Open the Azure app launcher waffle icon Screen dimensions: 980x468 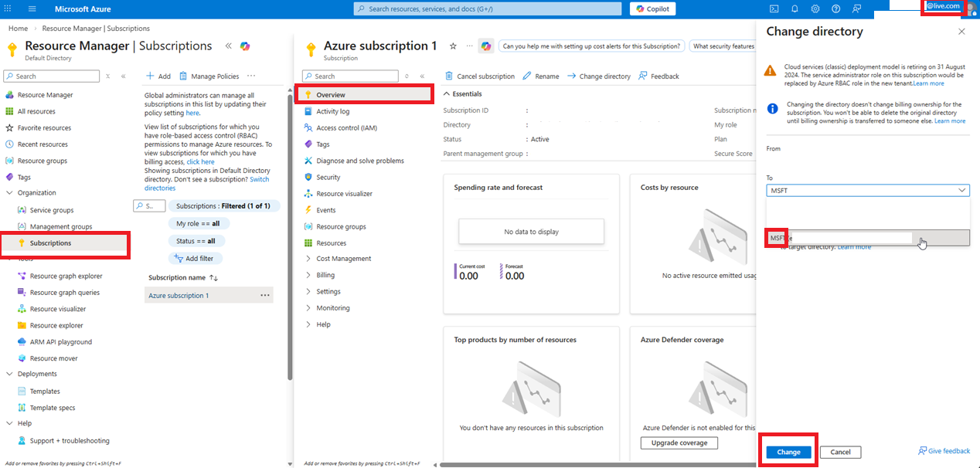click(x=9, y=8)
